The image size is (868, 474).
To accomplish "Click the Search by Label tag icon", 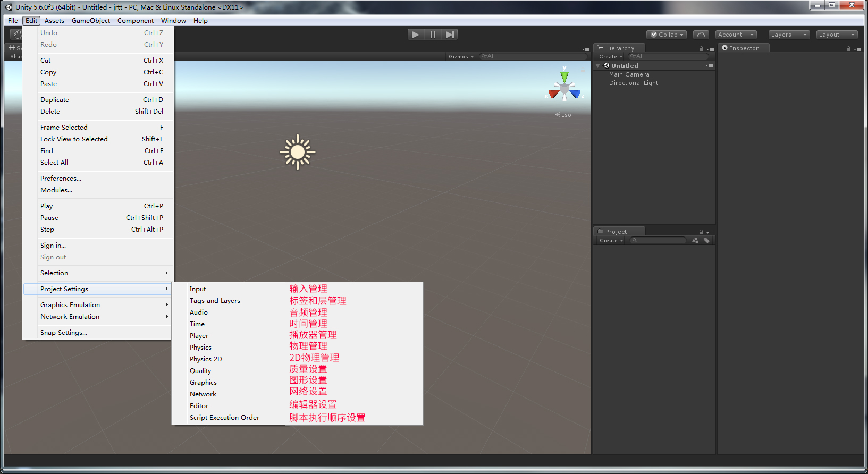I will 706,240.
